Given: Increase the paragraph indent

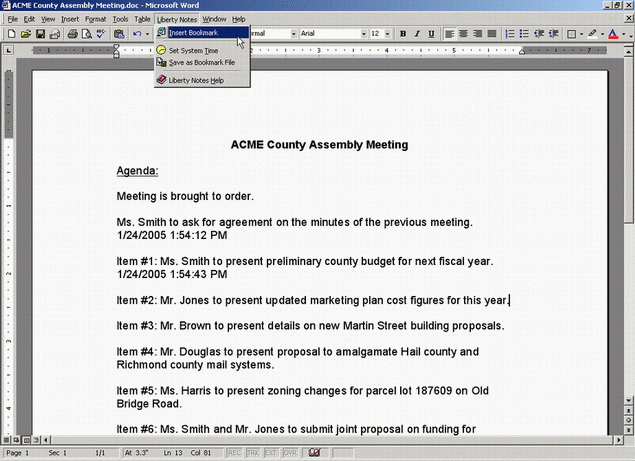Looking at the screenshot, I should [553, 34].
